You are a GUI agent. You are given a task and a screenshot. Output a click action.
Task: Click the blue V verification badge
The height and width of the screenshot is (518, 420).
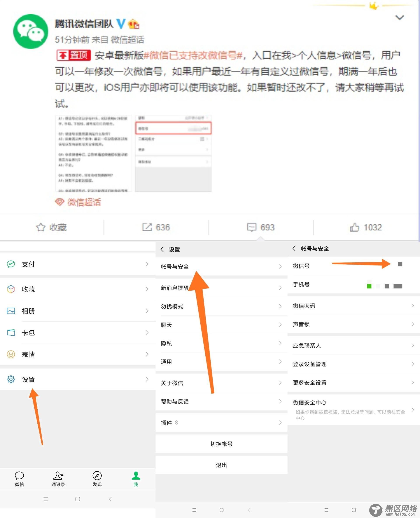click(121, 24)
